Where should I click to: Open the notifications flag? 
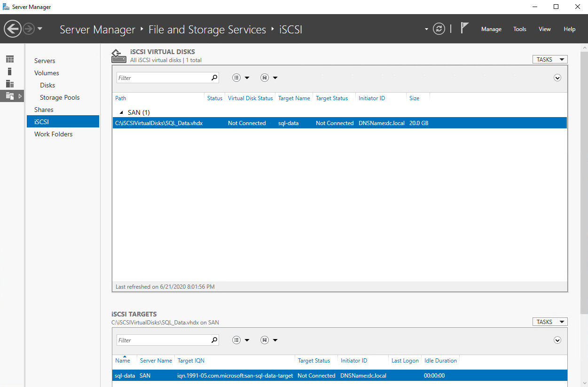click(x=464, y=29)
